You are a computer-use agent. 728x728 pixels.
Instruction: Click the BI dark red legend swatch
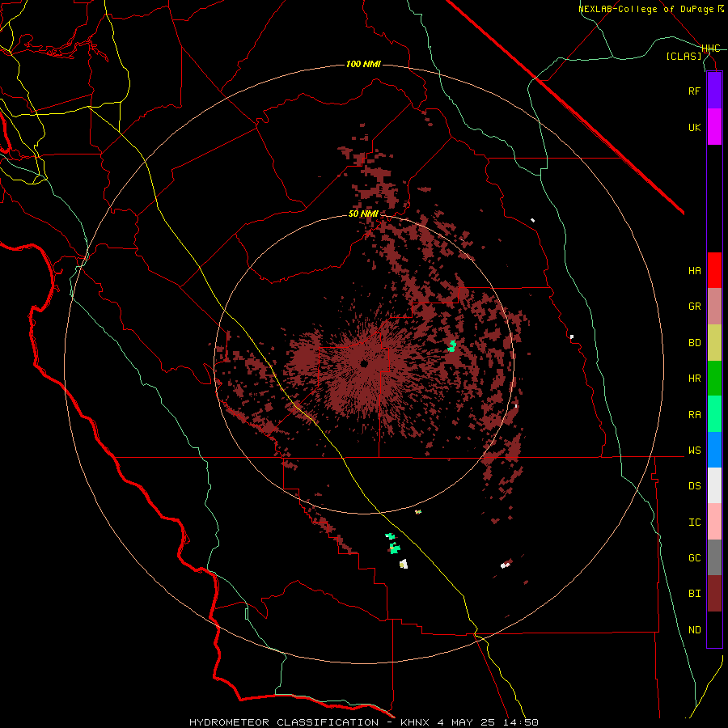pyautogui.click(x=714, y=594)
